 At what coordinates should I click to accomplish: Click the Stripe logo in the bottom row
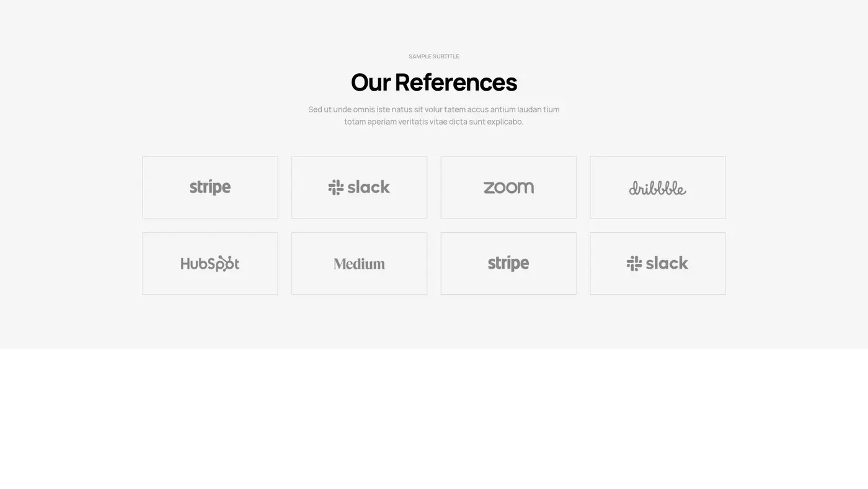pos(508,264)
